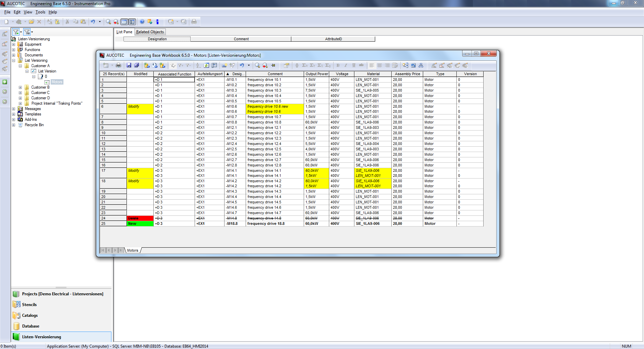The width and height of the screenshot is (644, 349).
Task: Expand the Equipment tree node
Action: tap(13, 44)
